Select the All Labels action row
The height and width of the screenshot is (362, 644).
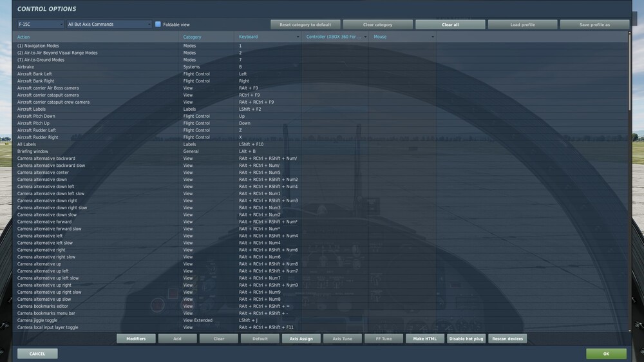point(321,144)
